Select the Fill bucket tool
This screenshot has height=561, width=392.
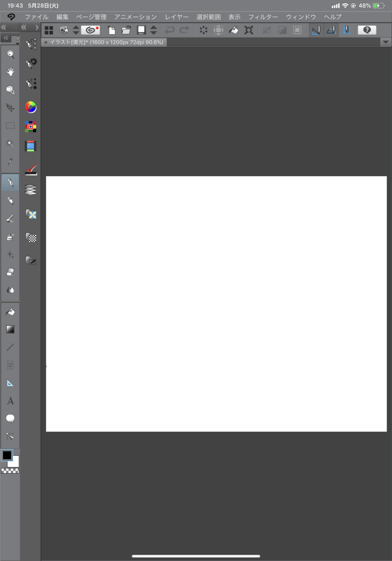pyautogui.click(x=10, y=312)
